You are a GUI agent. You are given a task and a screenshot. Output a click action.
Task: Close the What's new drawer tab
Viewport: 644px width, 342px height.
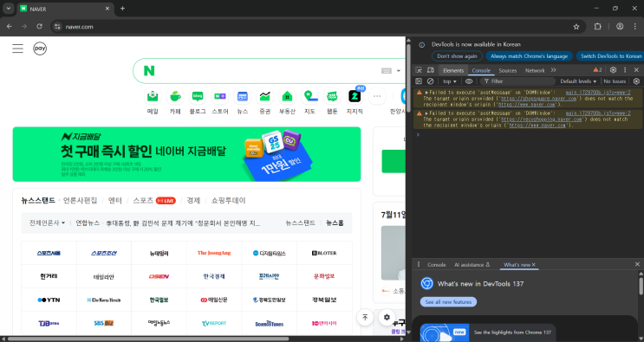(534, 265)
